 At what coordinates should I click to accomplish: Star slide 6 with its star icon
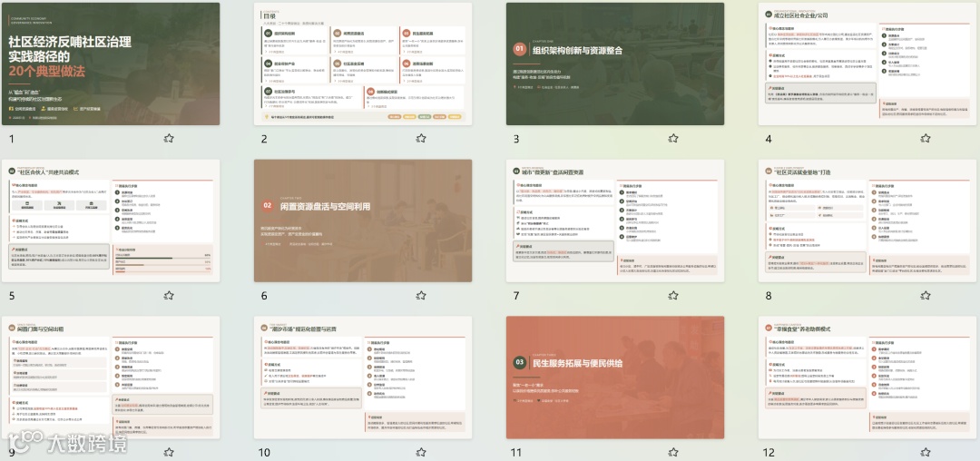point(421,296)
